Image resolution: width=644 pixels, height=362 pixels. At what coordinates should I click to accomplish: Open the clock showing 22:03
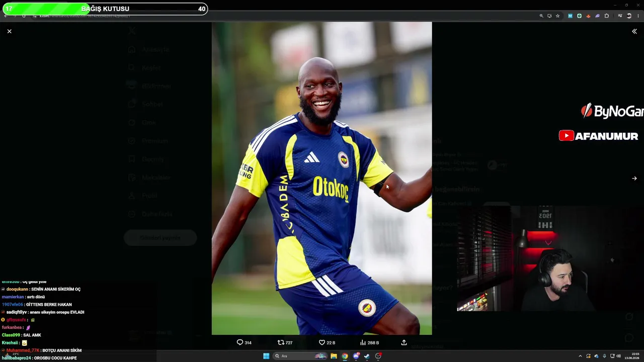631,356
